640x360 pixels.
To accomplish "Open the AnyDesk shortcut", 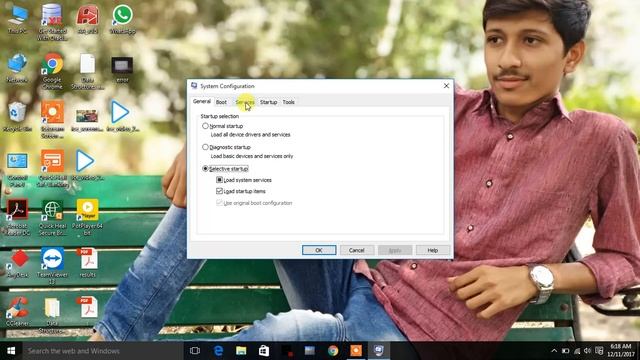I will tap(17, 264).
